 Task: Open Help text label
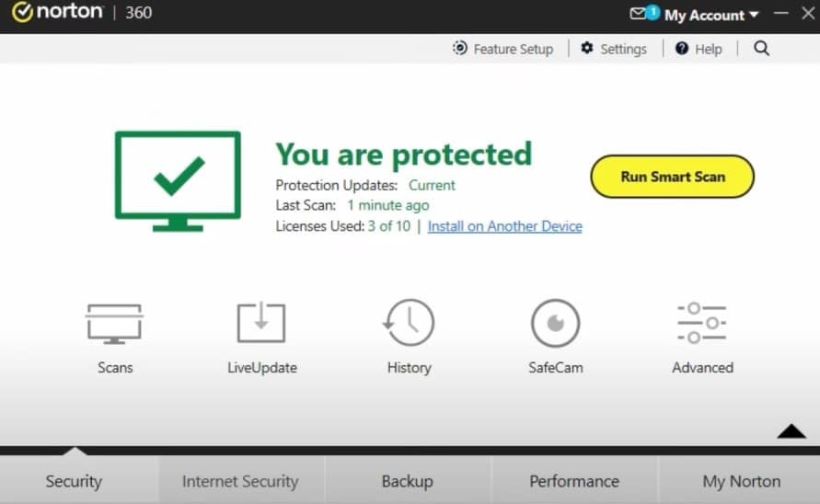tap(708, 49)
